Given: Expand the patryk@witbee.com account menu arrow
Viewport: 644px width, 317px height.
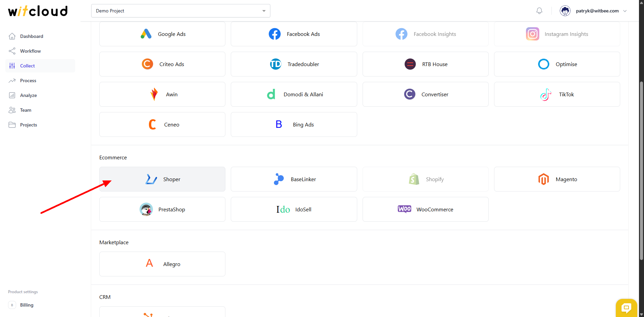Looking at the screenshot, I should pyautogui.click(x=625, y=11).
